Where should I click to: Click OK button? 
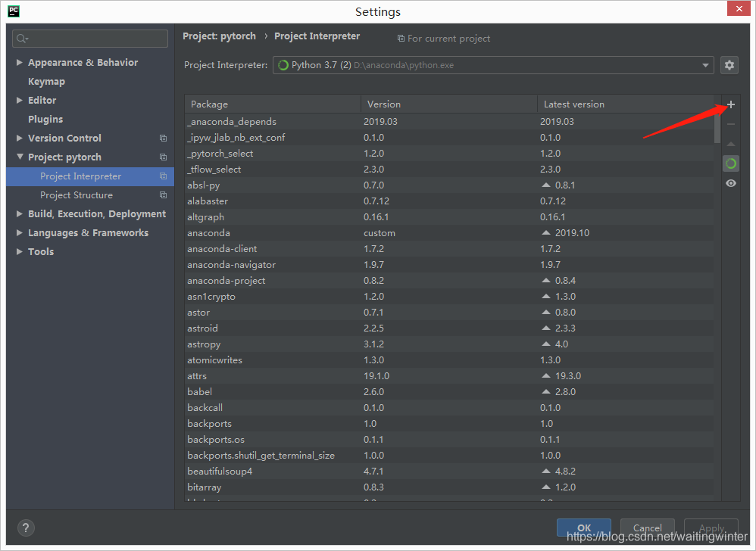(x=584, y=528)
